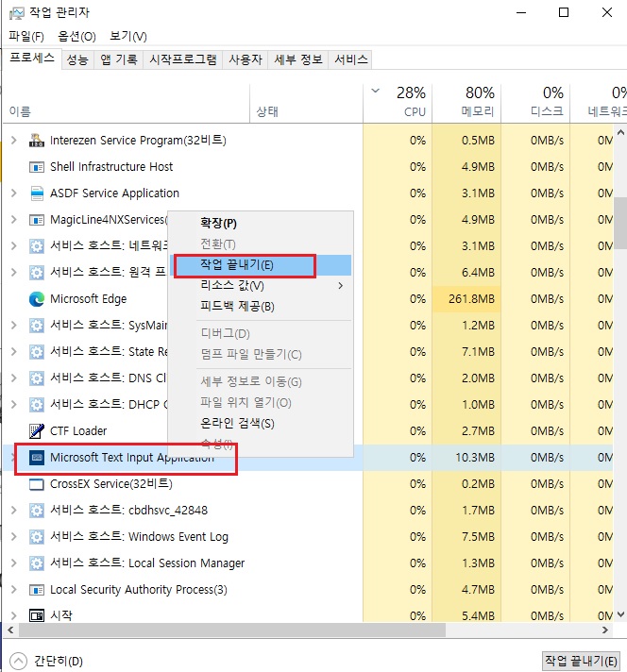This screenshot has width=627, height=672.
Task: Click the gear icon for 서비스 호스트: DNS Client
Action: click(37, 378)
